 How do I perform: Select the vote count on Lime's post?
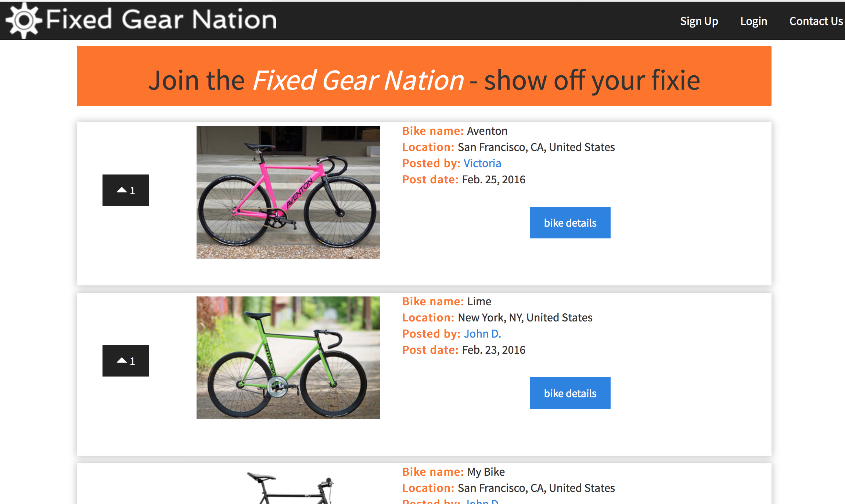(x=132, y=360)
